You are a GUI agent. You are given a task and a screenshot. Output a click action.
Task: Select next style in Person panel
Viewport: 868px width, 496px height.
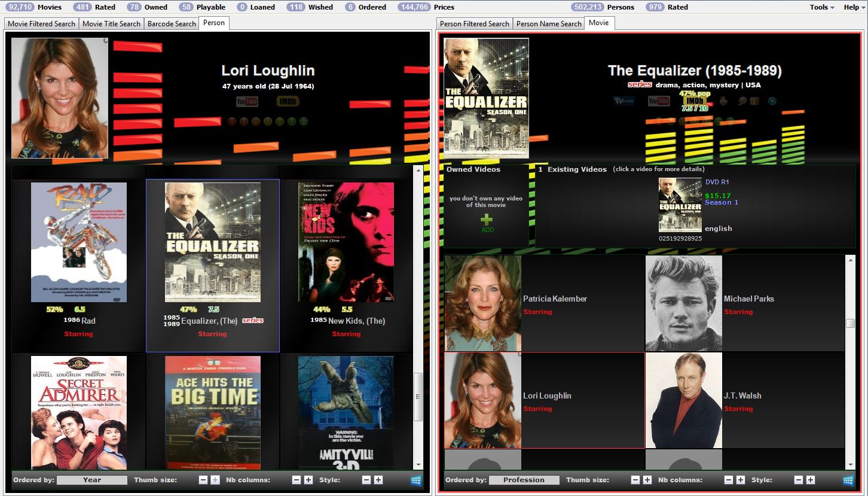pos(378,480)
